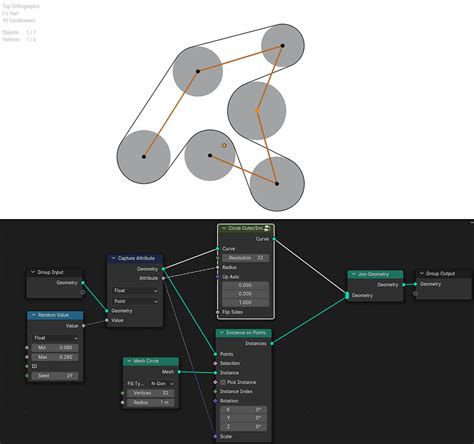
Task: Collapse the Mesh Circle node
Action: 129,361
